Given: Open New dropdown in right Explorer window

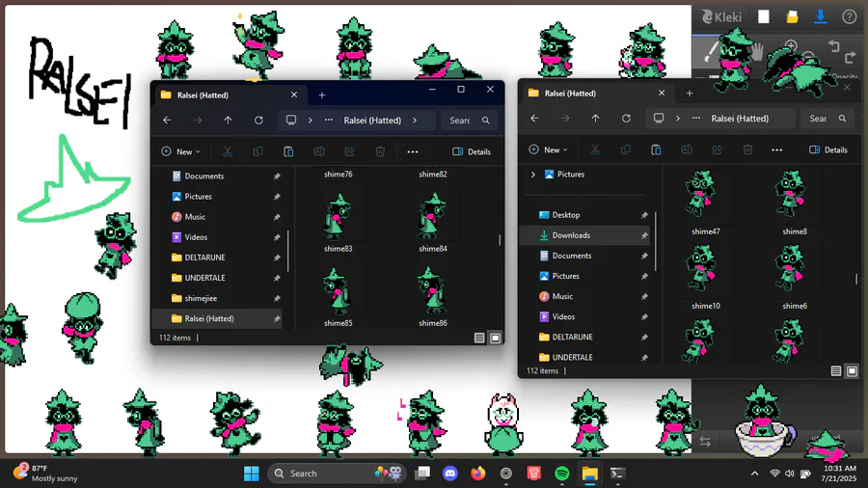Looking at the screenshot, I should pos(548,149).
